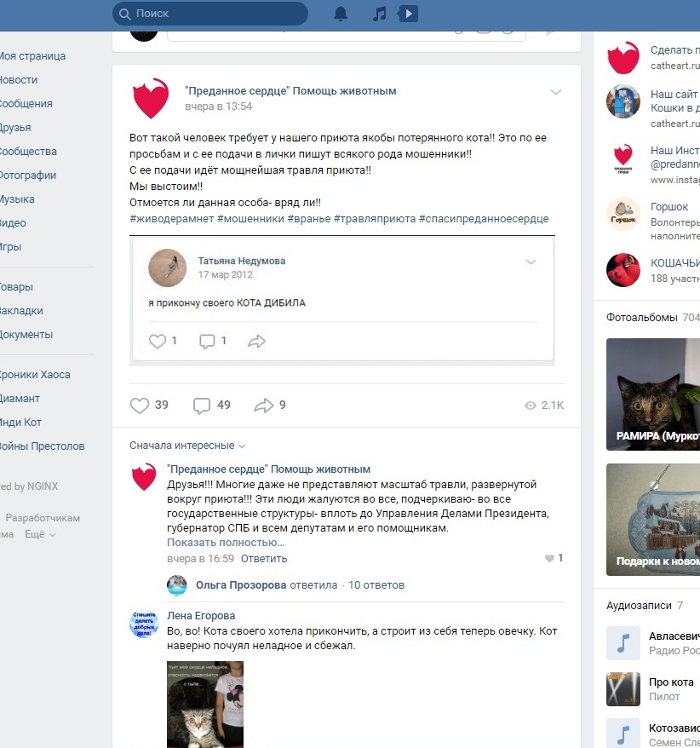Open the post author's heart avatar

(x=151, y=98)
